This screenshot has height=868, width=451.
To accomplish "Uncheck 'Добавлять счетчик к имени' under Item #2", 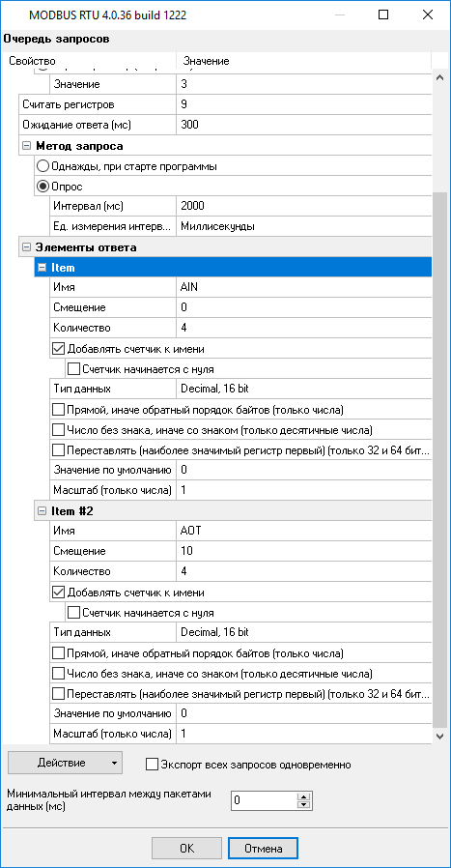I will click(x=58, y=593).
